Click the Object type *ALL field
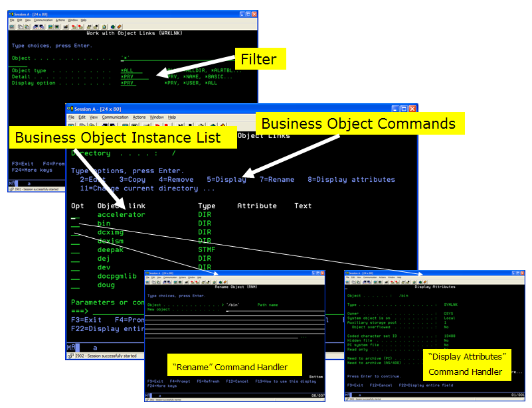532x408 pixels. [x=132, y=70]
